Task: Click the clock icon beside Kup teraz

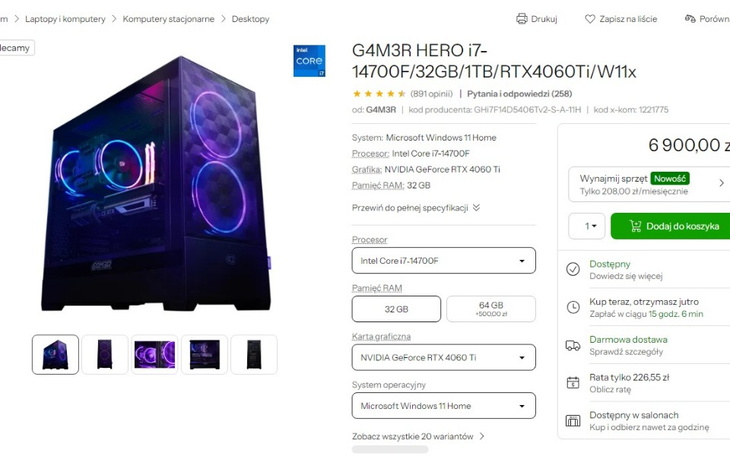Action: pos(573,307)
